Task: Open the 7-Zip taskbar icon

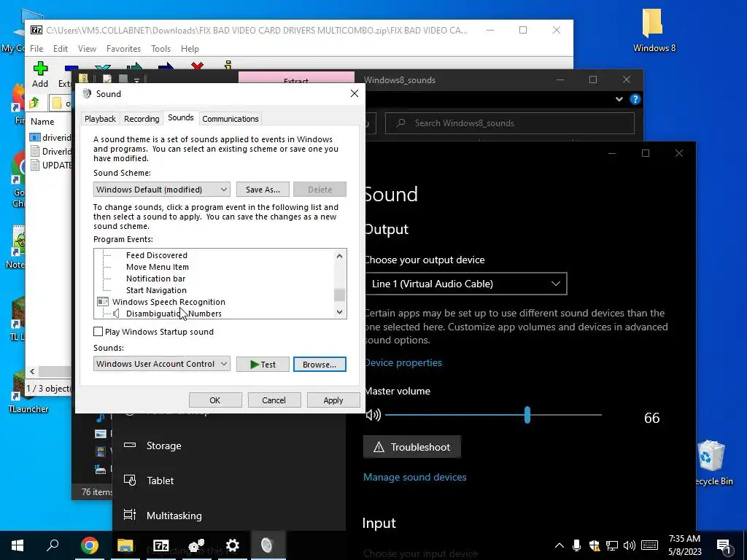Action: 161,545
